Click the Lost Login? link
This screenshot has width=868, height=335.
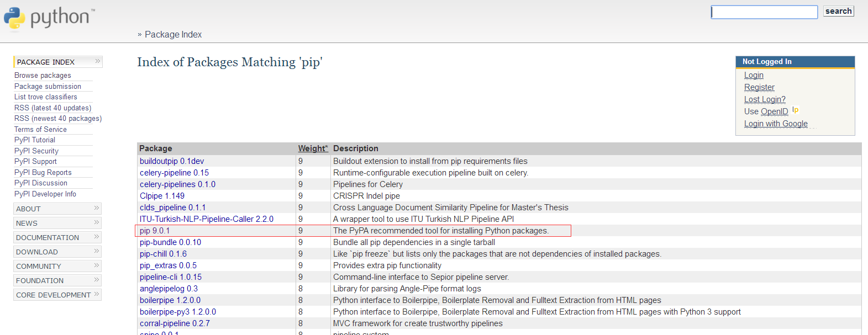click(765, 99)
